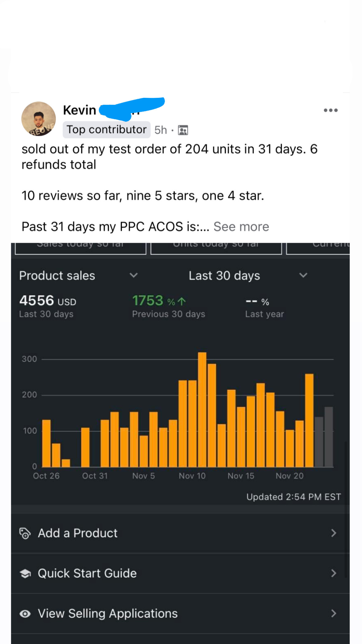The image size is (362, 644).
Task: Click the Quick Start Guide graduation cap icon
Action: [x=25, y=573]
